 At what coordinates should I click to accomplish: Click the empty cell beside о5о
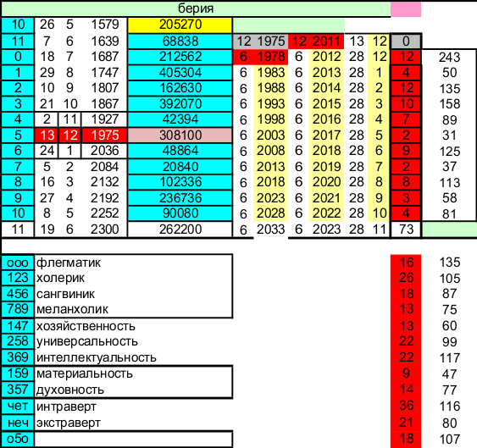pyautogui.click(x=134, y=440)
